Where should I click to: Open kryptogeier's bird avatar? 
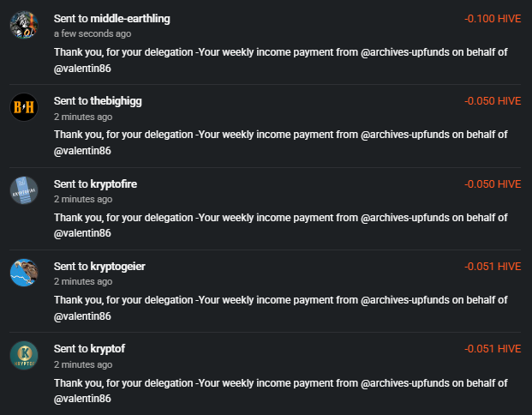(24, 273)
